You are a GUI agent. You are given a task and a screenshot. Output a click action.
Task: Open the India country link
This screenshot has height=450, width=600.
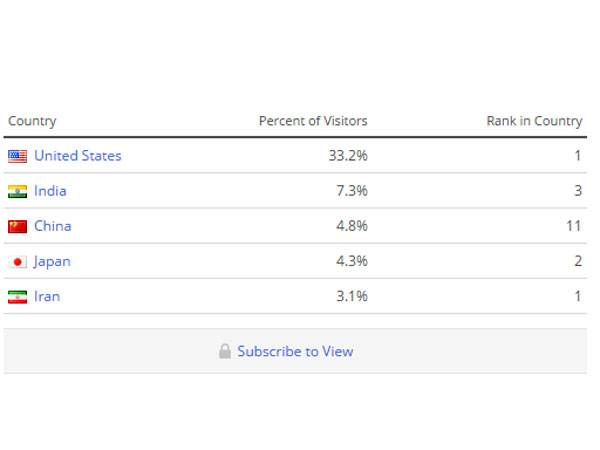pyautogui.click(x=50, y=191)
